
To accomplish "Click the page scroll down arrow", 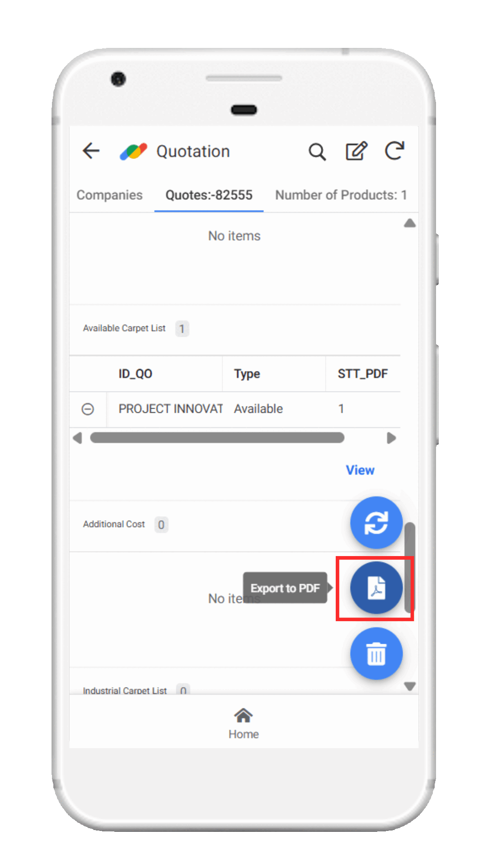I will click(x=410, y=687).
